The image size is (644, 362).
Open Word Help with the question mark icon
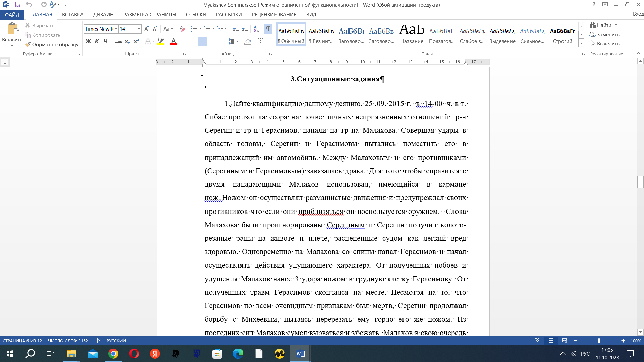point(594,5)
